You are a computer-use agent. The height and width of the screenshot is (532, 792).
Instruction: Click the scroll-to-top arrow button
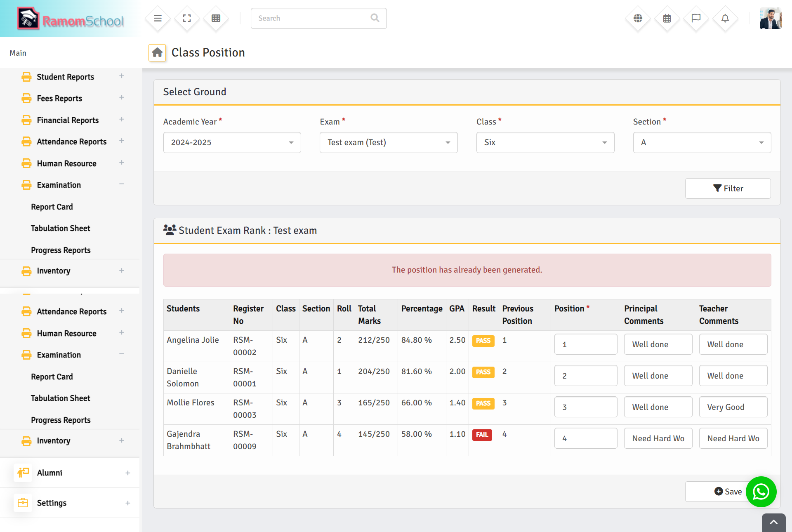(773, 523)
